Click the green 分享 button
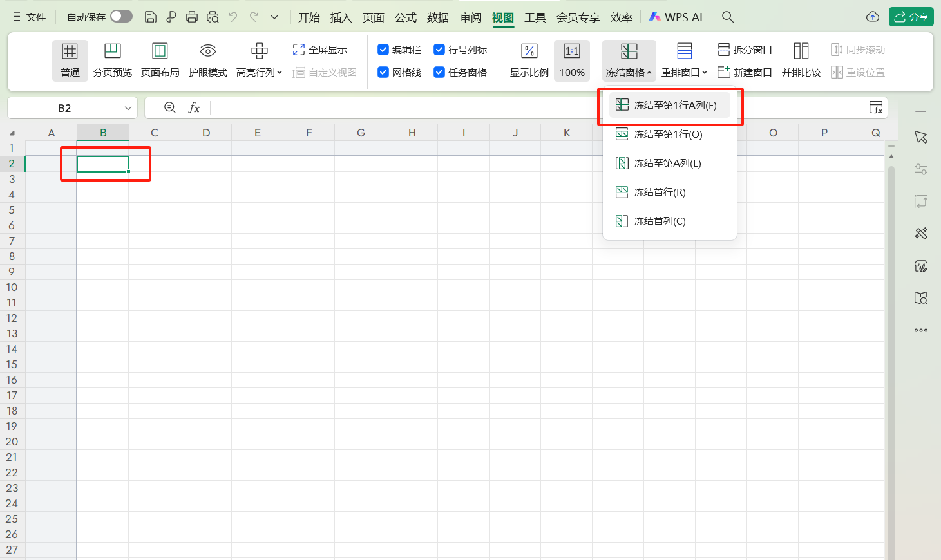This screenshot has height=560, width=941. point(911,17)
